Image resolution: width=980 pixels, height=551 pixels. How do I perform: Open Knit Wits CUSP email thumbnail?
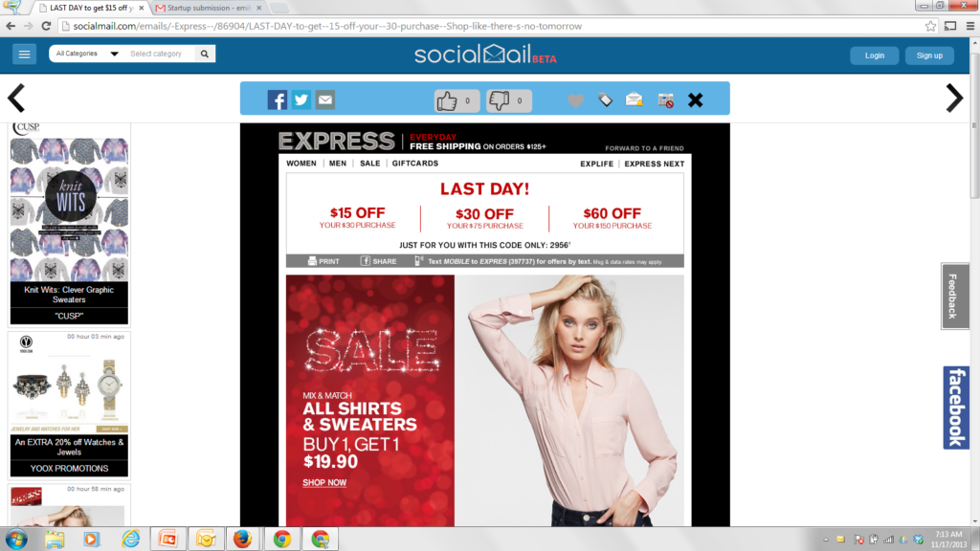click(x=69, y=224)
